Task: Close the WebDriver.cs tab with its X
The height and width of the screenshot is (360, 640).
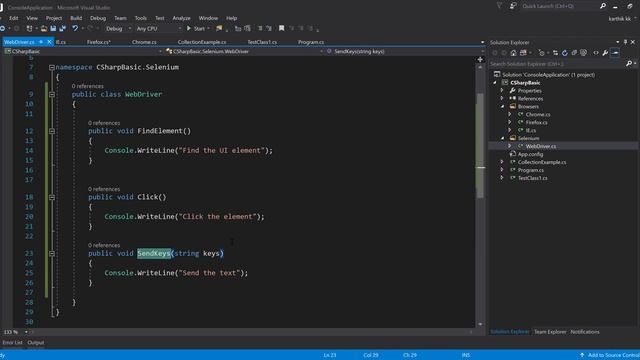Action: 49,42
